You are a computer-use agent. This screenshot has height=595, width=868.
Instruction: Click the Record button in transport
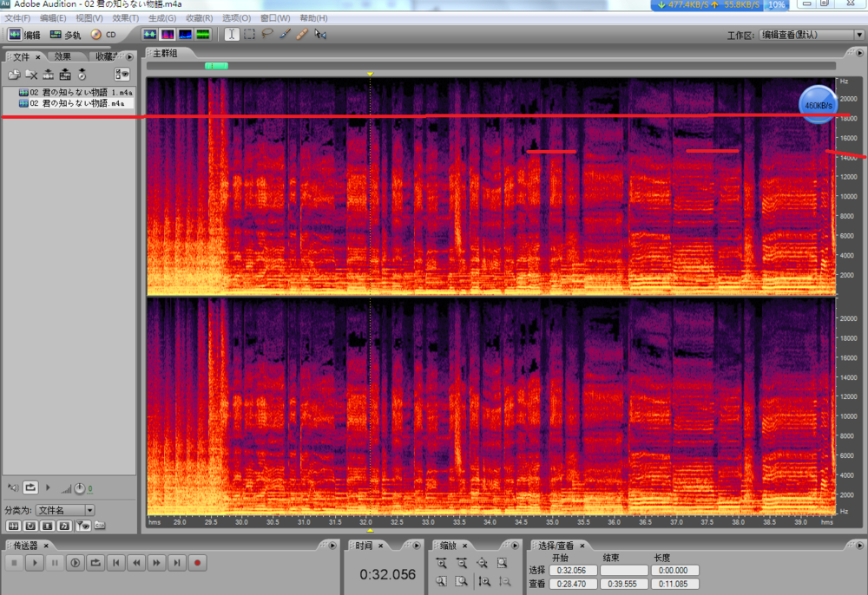[x=198, y=563]
